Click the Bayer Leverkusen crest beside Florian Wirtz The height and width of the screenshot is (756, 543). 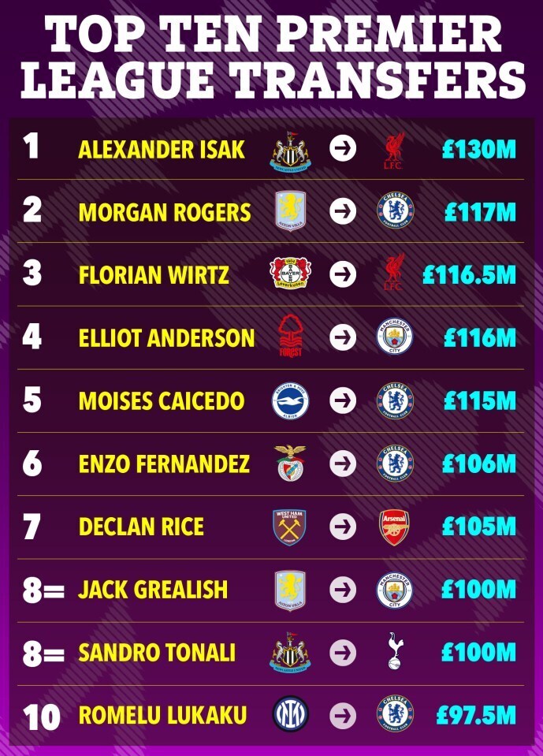point(291,274)
